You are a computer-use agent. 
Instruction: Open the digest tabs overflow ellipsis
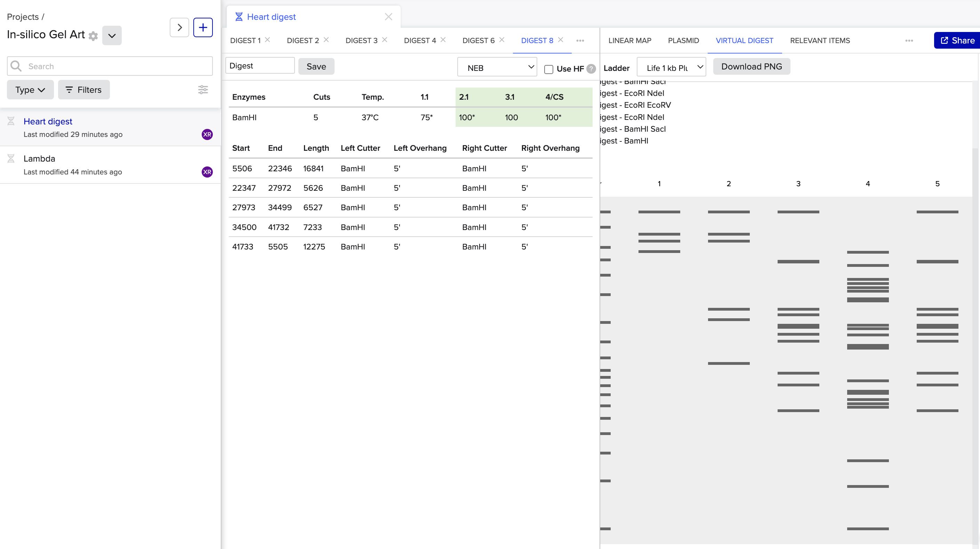tap(580, 41)
